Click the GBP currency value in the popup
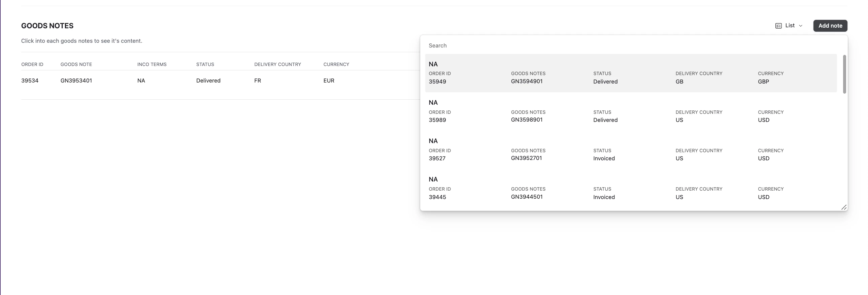 point(763,81)
